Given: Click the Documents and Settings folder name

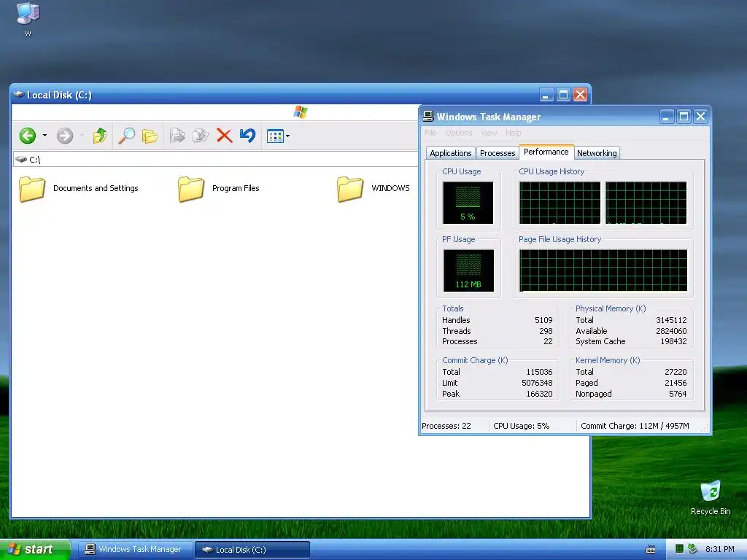Looking at the screenshot, I should [x=96, y=188].
